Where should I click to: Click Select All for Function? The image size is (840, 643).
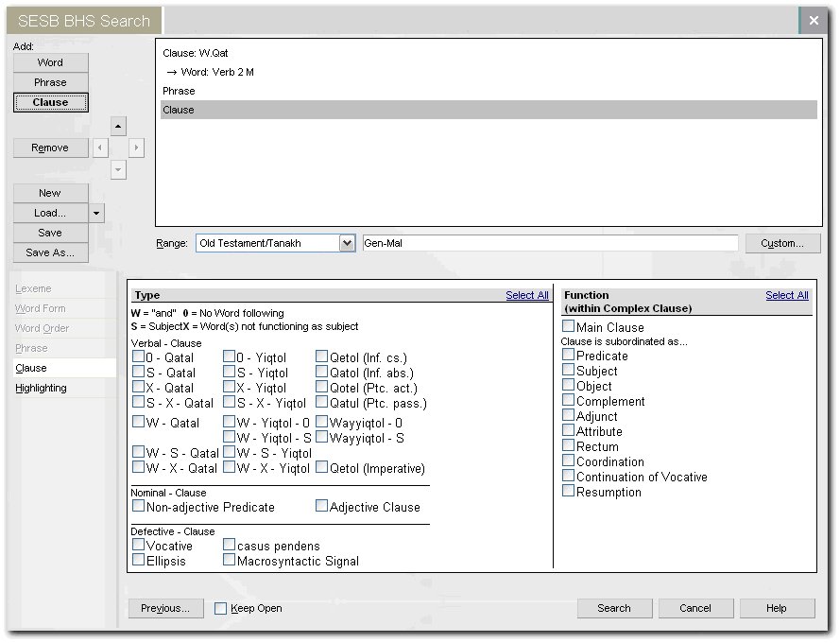point(787,295)
